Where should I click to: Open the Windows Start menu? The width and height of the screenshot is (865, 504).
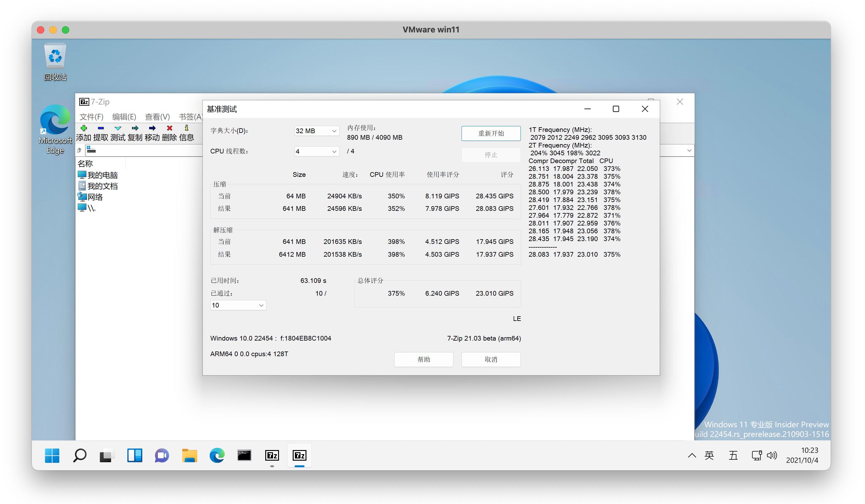(x=52, y=456)
